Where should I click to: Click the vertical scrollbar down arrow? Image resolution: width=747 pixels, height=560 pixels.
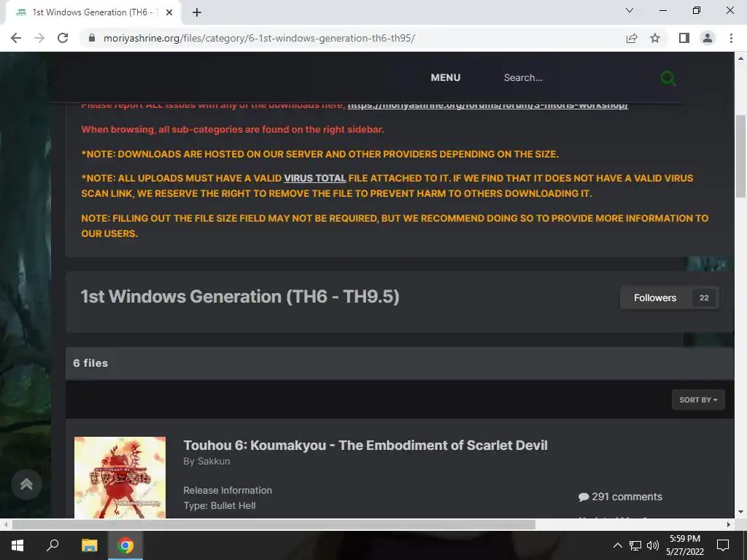coord(741,513)
